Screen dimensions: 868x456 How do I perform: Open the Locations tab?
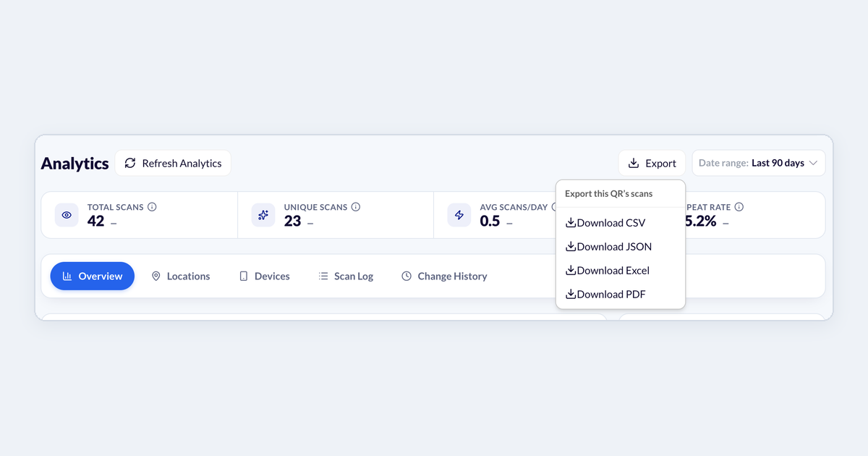tap(181, 276)
